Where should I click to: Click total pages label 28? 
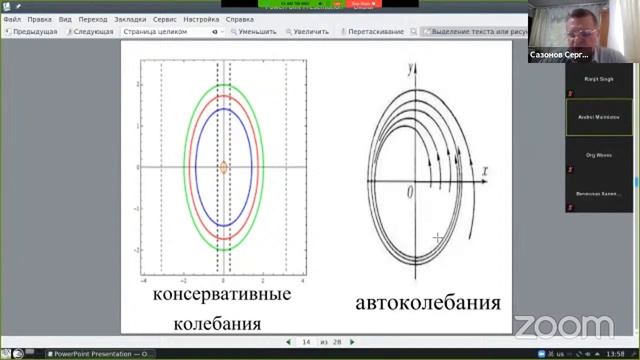337,342
